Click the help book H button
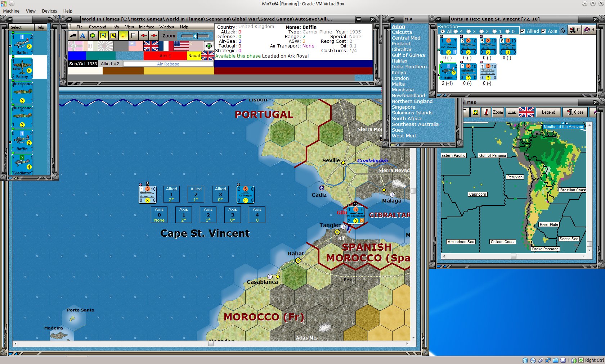This screenshot has width=605, height=364. (589, 30)
